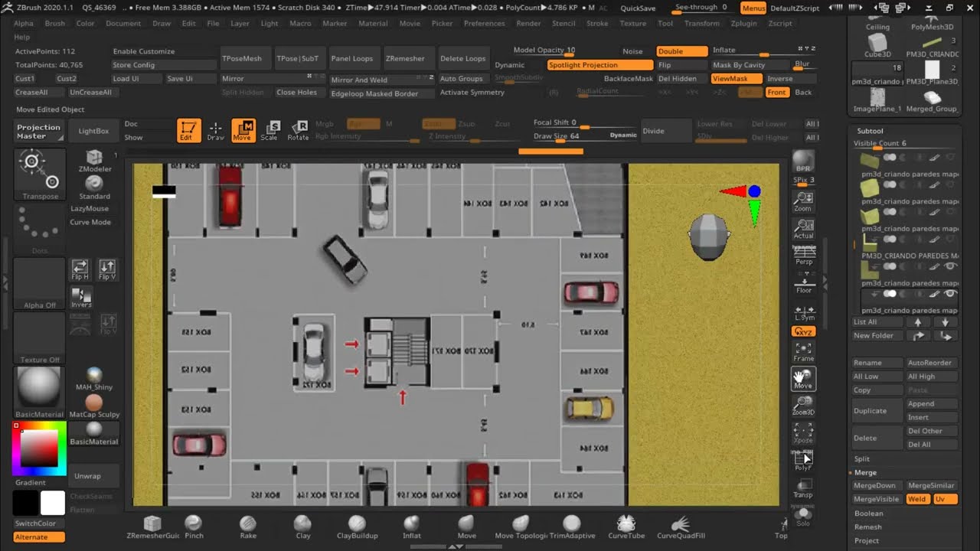Open LightBox

(x=93, y=131)
